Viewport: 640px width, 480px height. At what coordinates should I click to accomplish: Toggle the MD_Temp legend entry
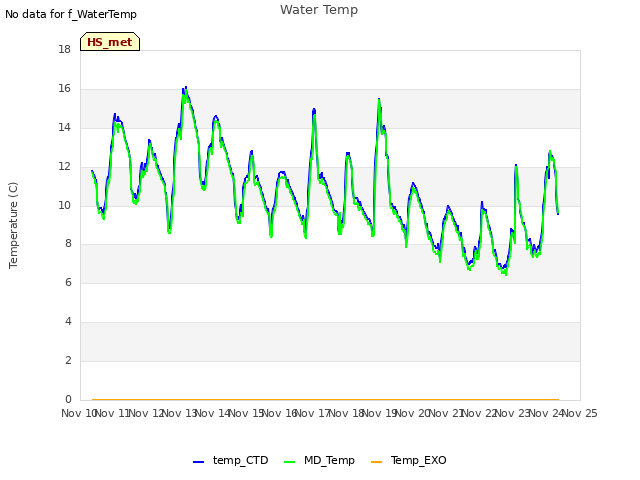(x=320, y=460)
